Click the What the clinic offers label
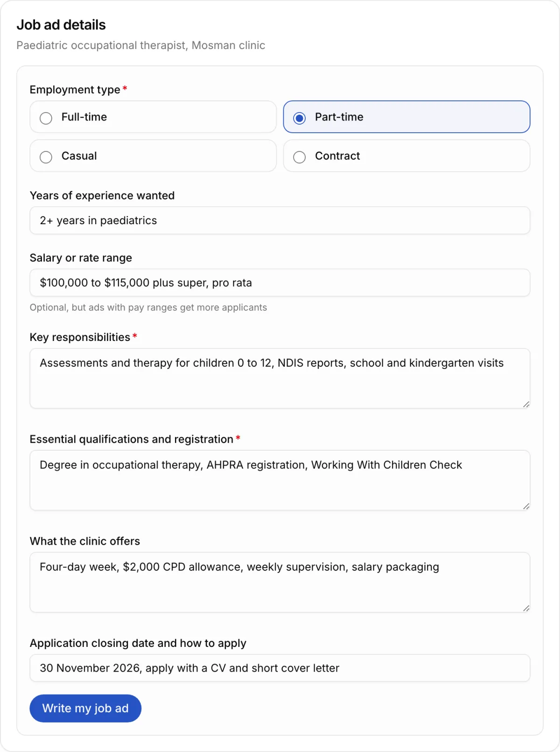The width and height of the screenshot is (560, 752). [85, 541]
